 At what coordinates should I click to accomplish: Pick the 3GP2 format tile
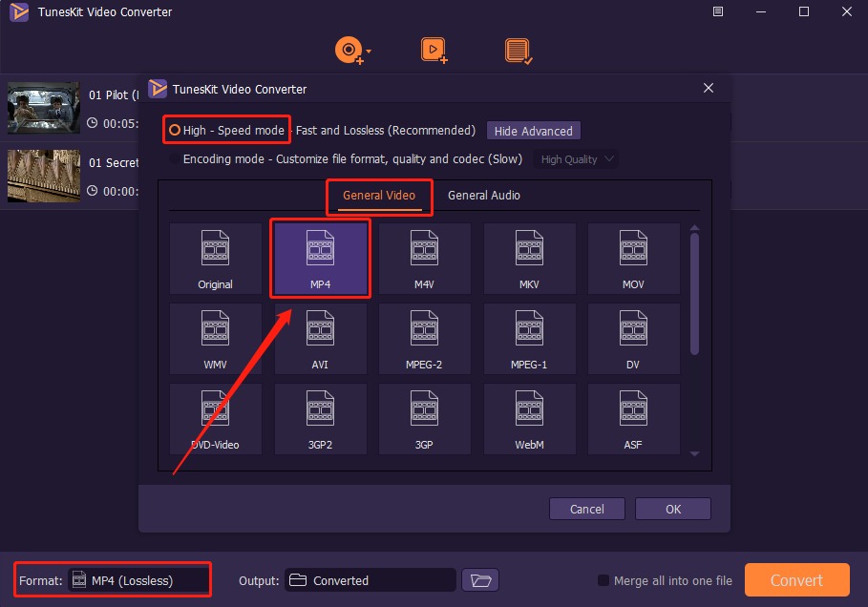coord(321,419)
